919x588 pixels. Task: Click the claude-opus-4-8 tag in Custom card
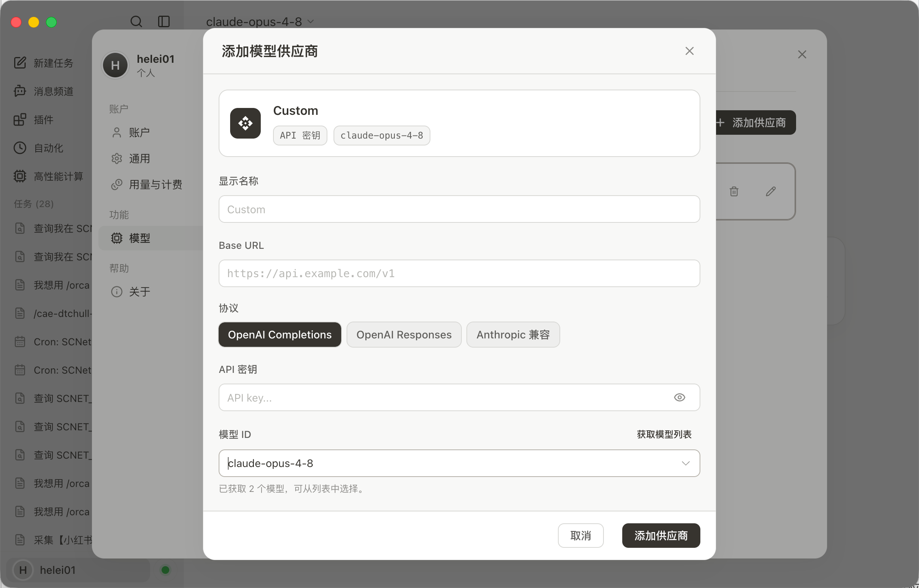[x=382, y=136]
